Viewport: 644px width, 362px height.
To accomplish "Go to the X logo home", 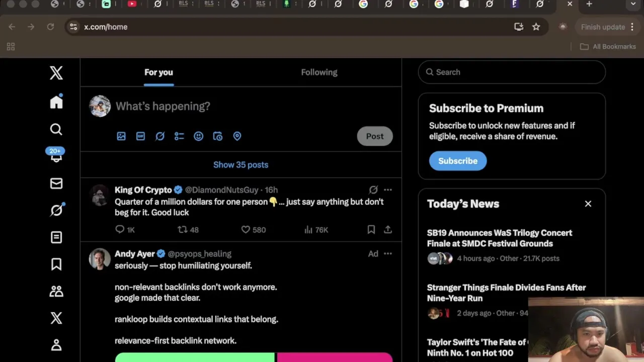I will [56, 73].
